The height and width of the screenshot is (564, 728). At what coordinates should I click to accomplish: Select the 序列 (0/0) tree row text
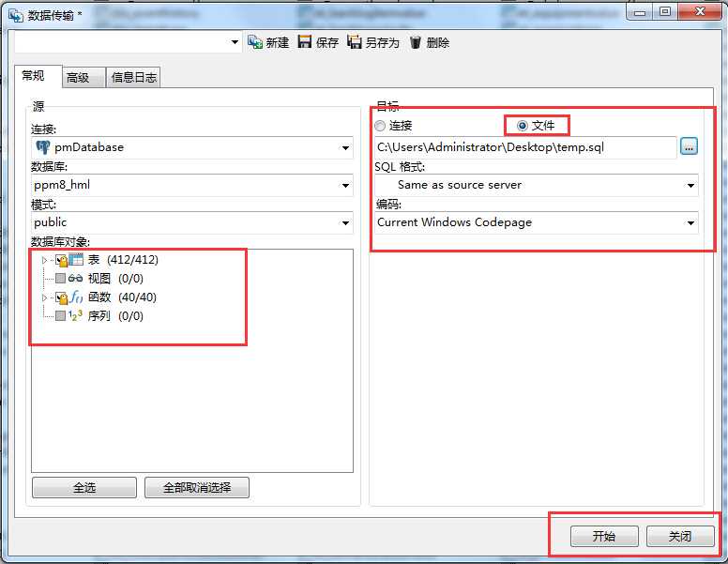click(115, 316)
